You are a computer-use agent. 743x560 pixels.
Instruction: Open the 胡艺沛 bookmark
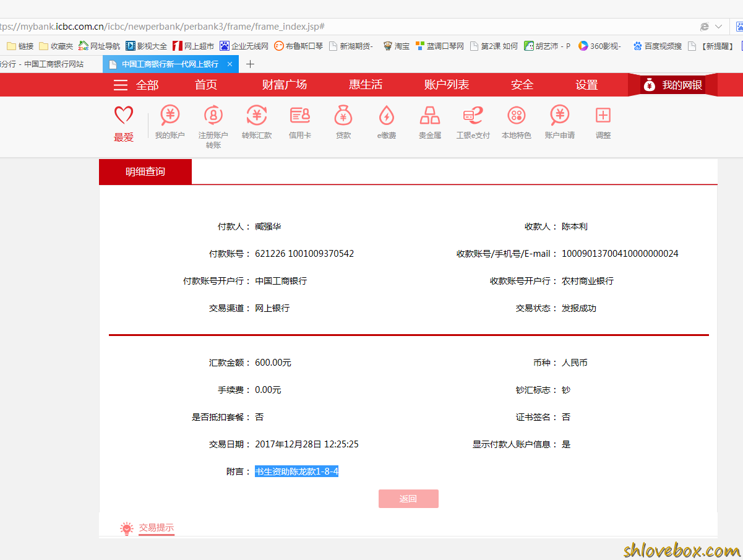coord(547,46)
